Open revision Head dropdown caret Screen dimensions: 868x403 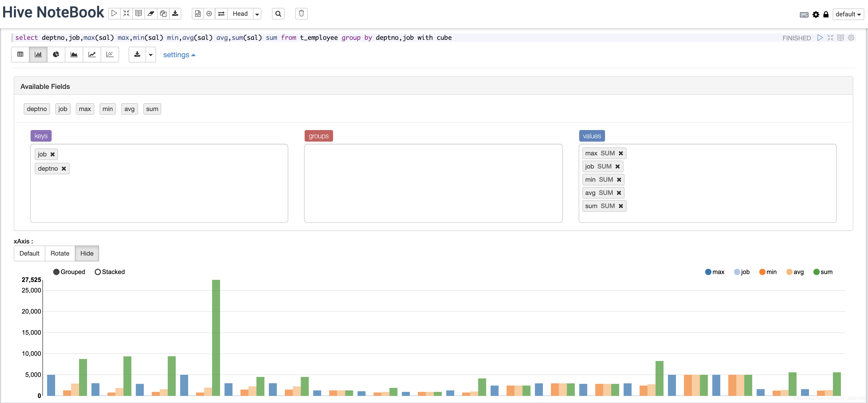pos(257,14)
